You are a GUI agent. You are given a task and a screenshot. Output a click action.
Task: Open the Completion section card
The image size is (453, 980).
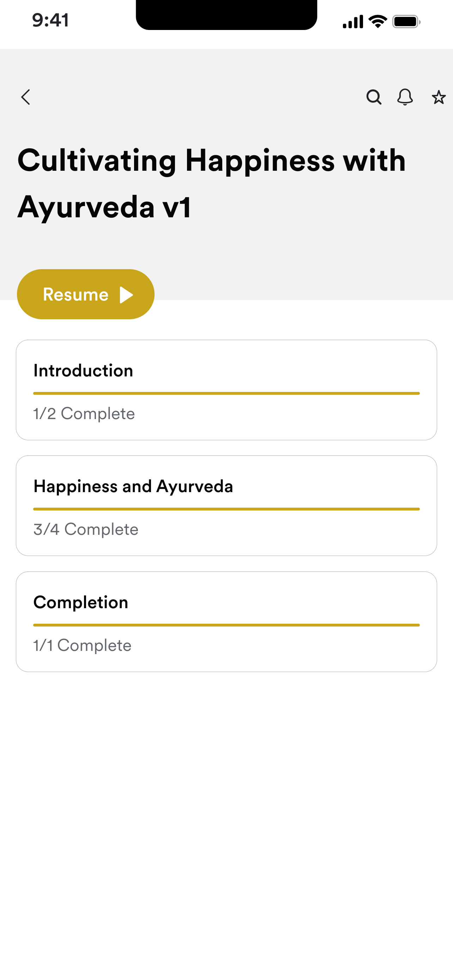coord(226,622)
